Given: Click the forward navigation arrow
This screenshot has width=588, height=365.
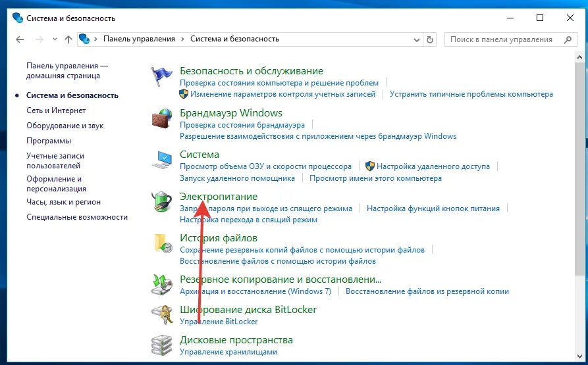Looking at the screenshot, I should click(x=39, y=39).
